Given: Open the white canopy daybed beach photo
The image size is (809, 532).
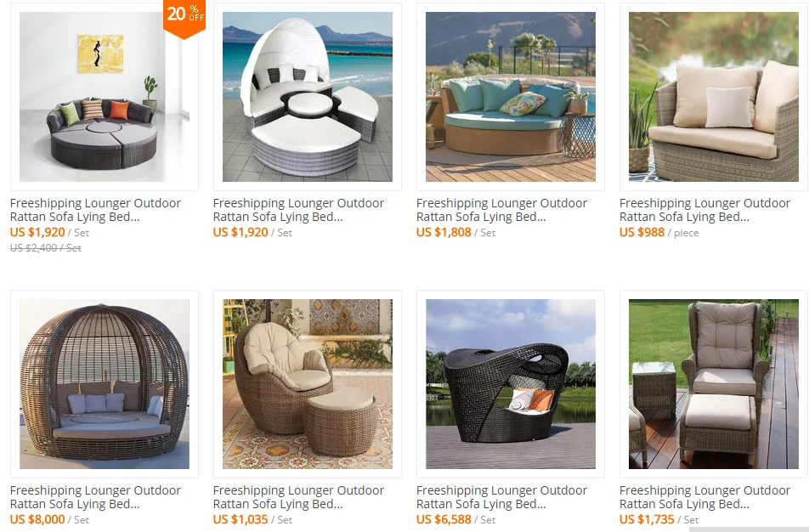Looking at the screenshot, I should pos(308,97).
